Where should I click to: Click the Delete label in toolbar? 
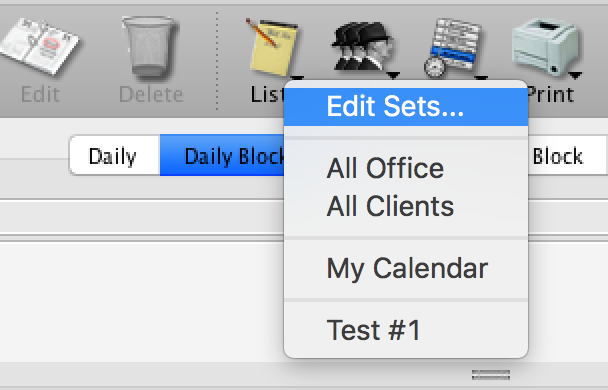click(x=151, y=95)
